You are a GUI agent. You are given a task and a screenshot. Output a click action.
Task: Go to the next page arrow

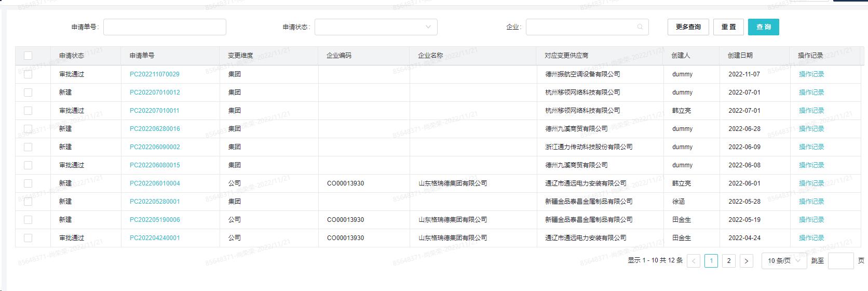click(746, 261)
